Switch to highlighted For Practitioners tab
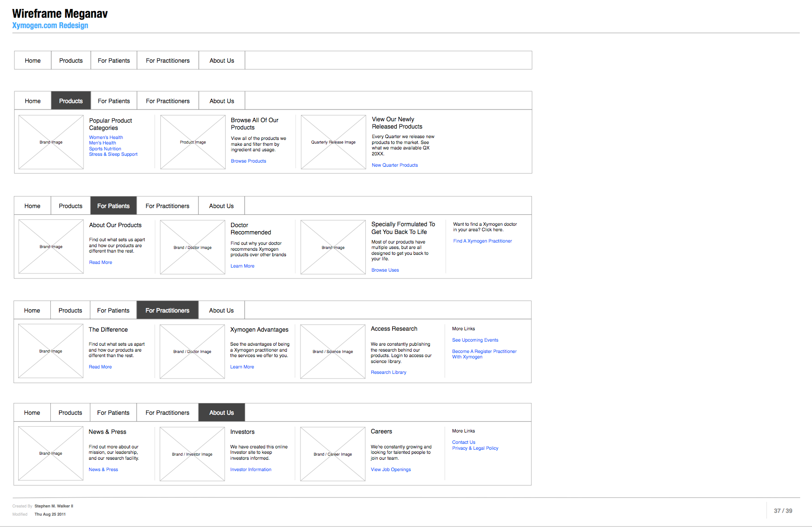Image resolution: width=812 pixels, height=527 pixels. coord(167,310)
